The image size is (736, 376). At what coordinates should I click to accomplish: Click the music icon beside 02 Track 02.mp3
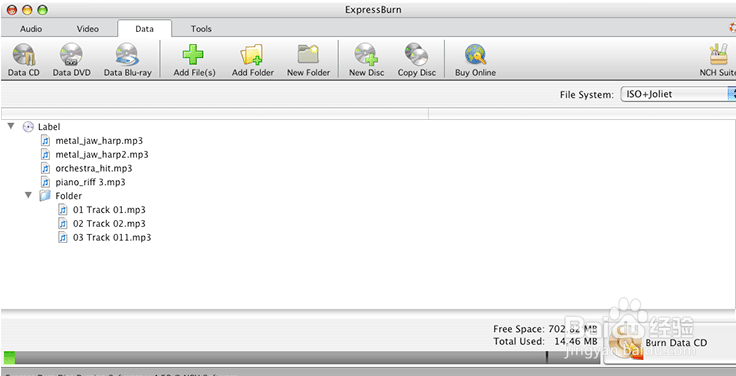click(x=63, y=223)
